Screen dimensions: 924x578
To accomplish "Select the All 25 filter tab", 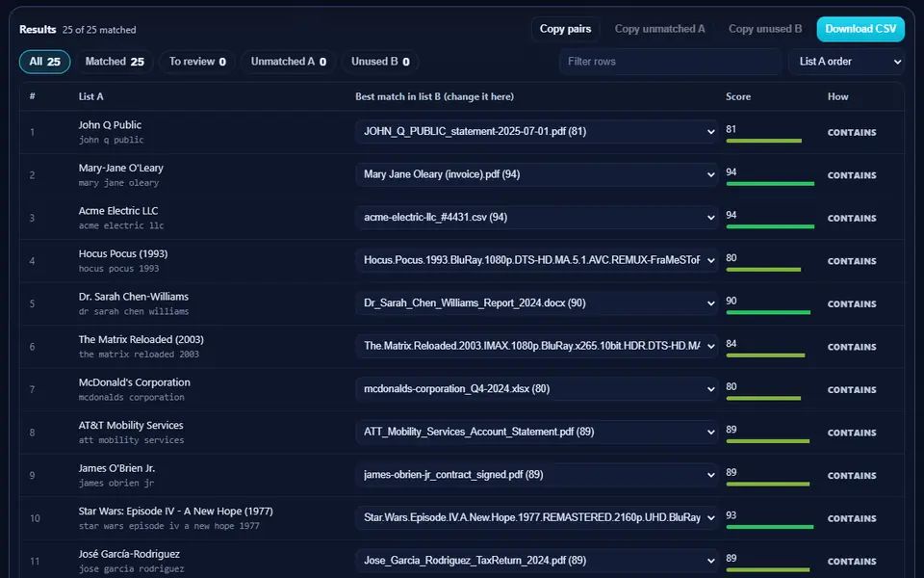I will [45, 62].
